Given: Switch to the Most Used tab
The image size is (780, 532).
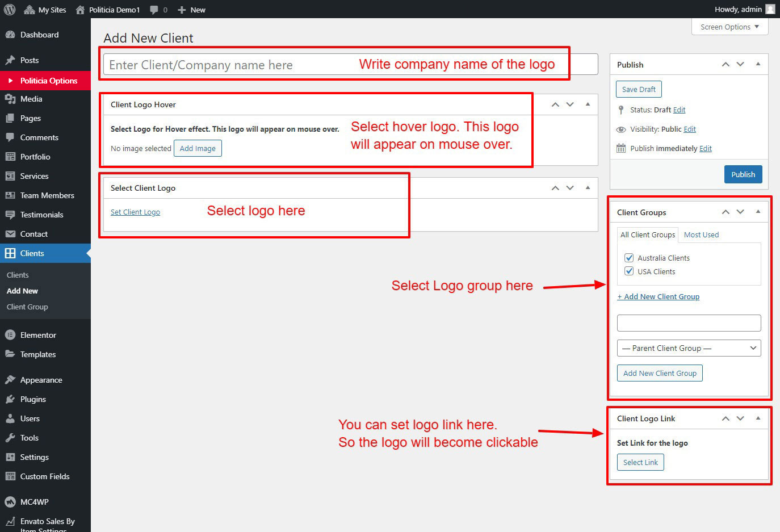Looking at the screenshot, I should (x=701, y=234).
